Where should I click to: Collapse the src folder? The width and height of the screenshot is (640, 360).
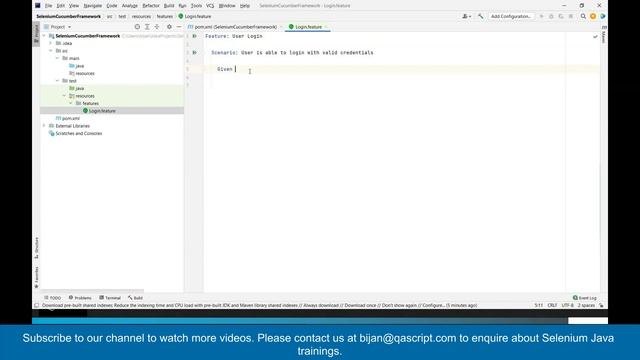point(51,51)
